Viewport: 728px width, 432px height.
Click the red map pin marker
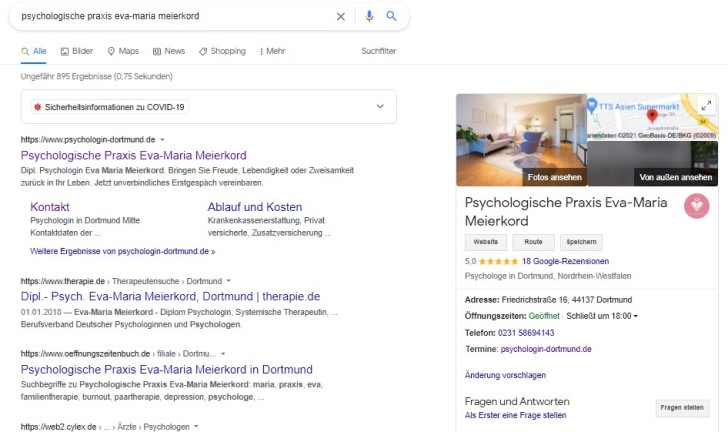pos(652,116)
